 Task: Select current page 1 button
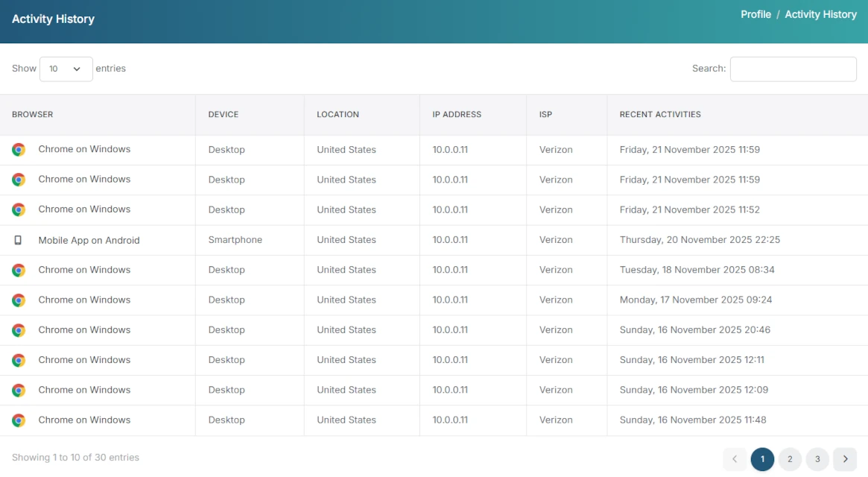762,459
